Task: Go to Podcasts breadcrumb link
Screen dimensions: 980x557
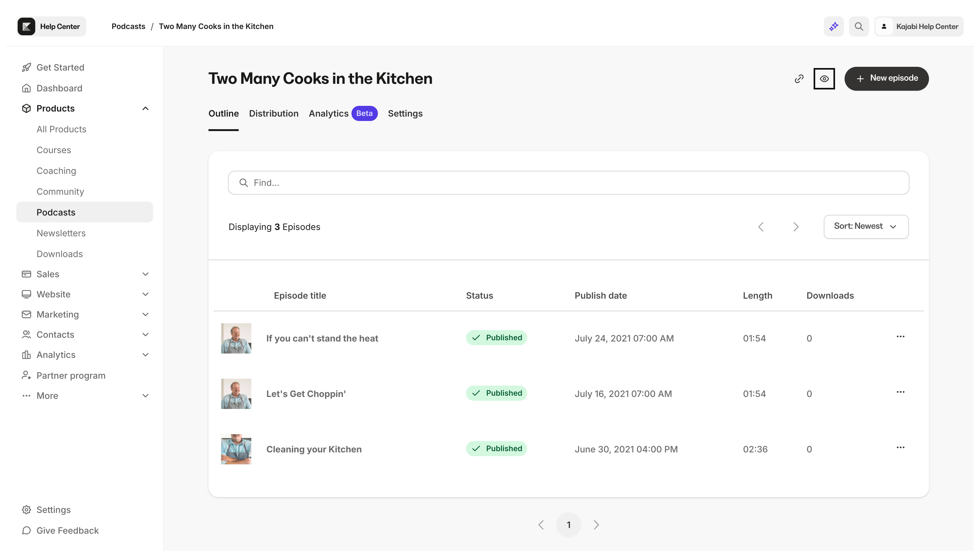Action: [128, 26]
